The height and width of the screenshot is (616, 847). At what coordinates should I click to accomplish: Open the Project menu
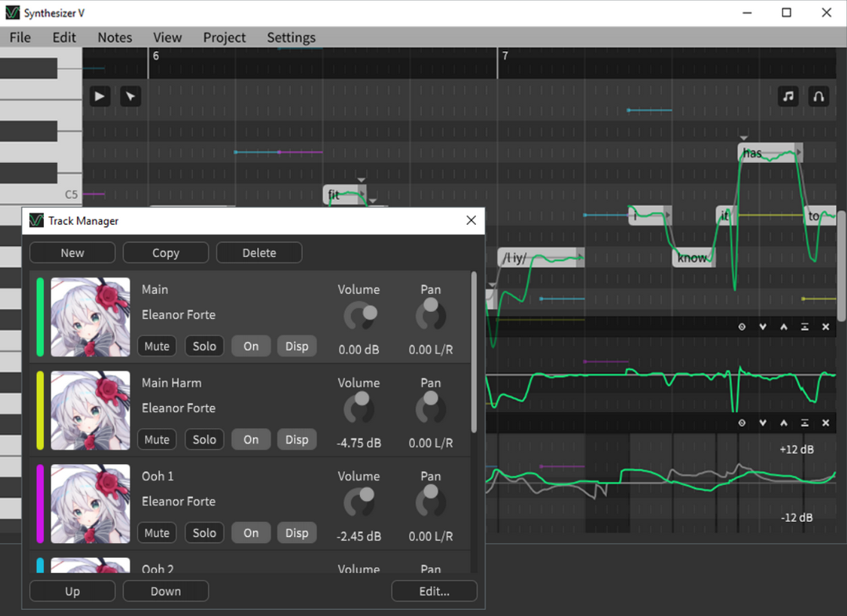click(x=224, y=38)
